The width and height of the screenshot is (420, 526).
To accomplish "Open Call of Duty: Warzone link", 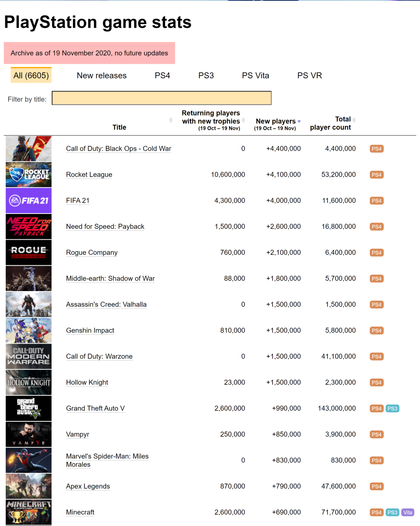I will 99,356.
